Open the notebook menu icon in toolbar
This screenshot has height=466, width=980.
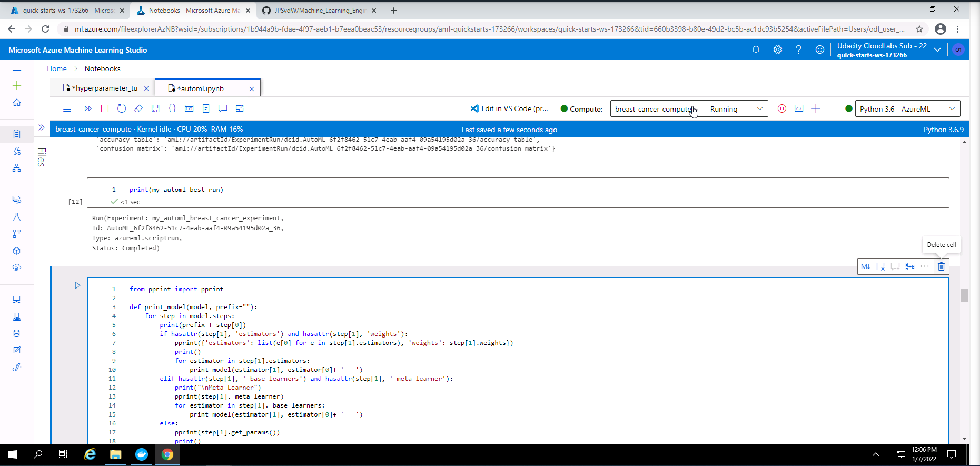coord(67,108)
